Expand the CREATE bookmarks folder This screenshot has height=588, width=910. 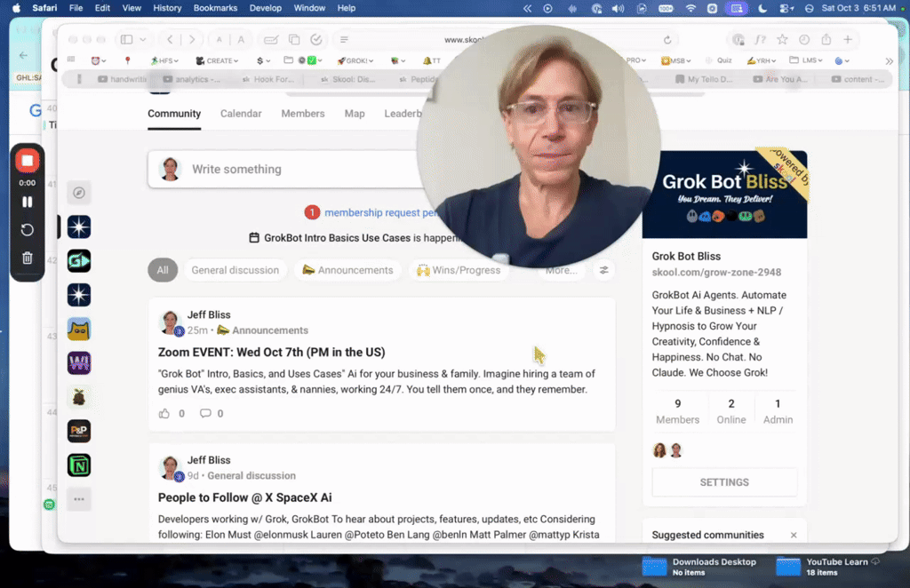pos(217,60)
